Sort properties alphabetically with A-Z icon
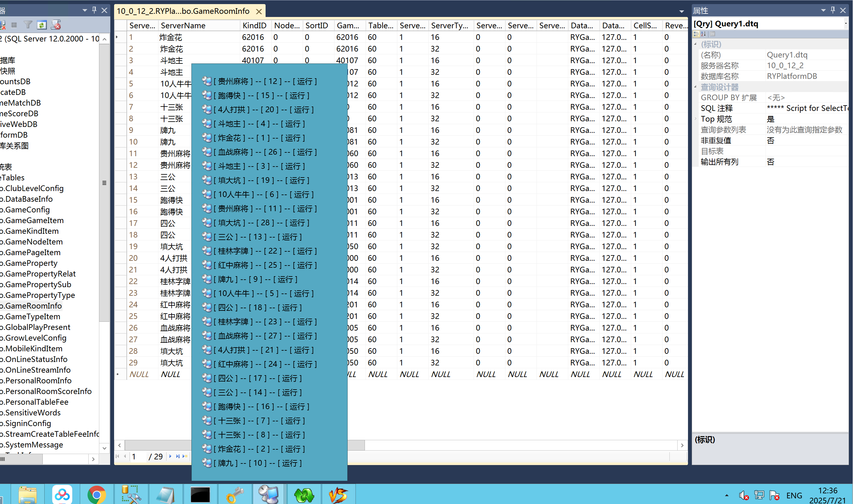This screenshot has width=853, height=504. pyautogui.click(x=703, y=34)
